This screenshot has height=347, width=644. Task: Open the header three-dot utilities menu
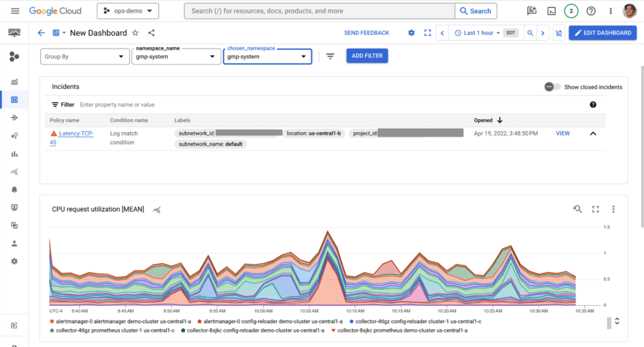pyautogui.click(x=611, y=11)
